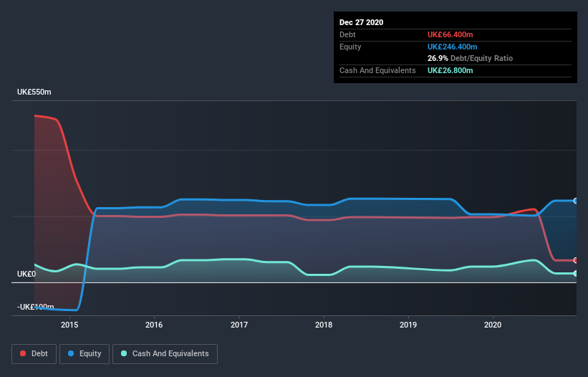Click the 2016 x-axis label
The image size is (588, 377).
(x=154, y=325)
